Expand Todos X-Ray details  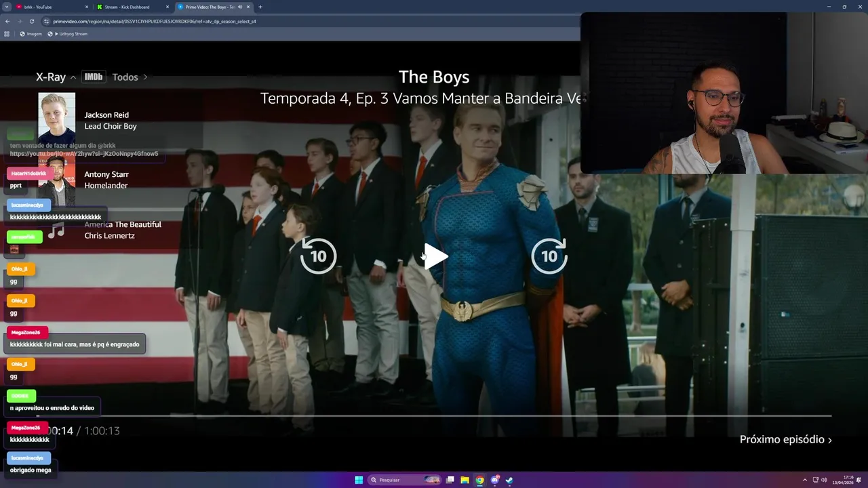(130, 77)
